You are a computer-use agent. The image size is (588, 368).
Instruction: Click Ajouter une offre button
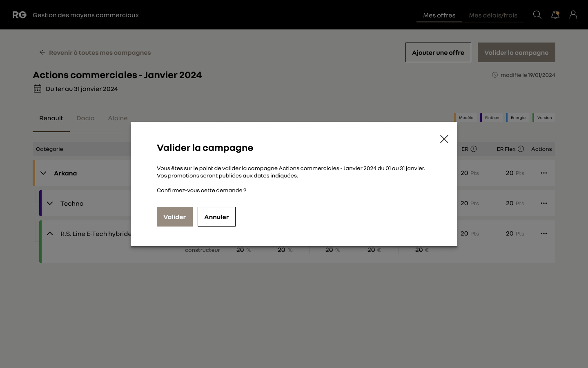pos(438,52)
